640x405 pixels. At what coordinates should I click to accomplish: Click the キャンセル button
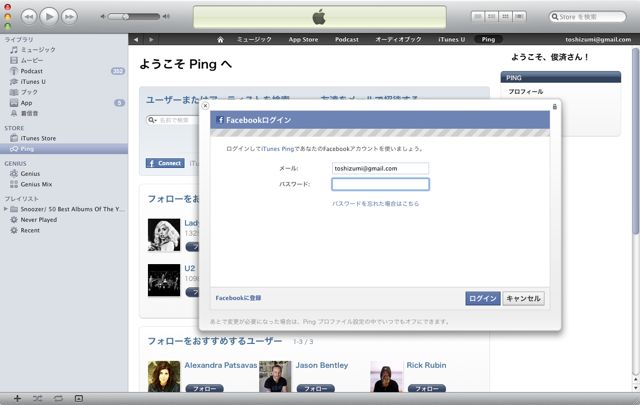pos(523,298)
